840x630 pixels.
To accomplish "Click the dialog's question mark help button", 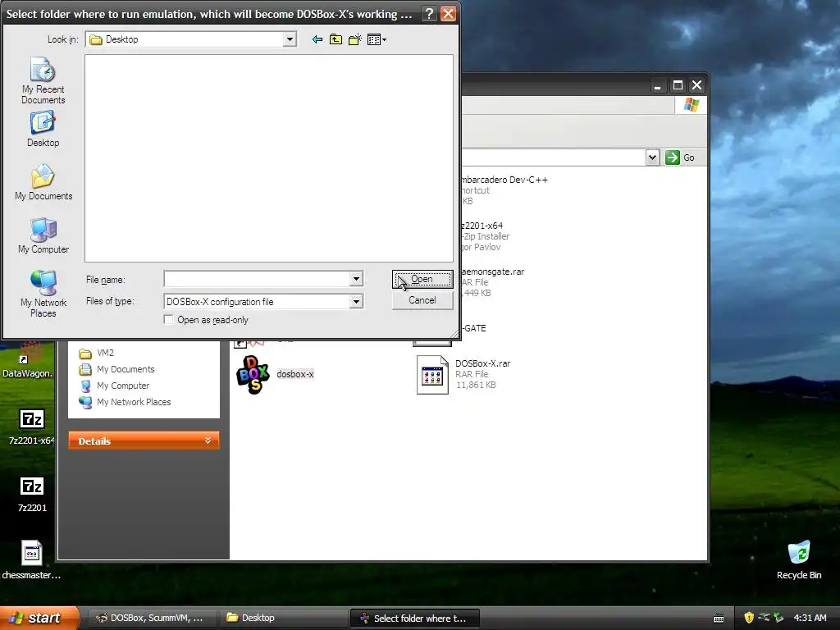I will click(428, 13).
